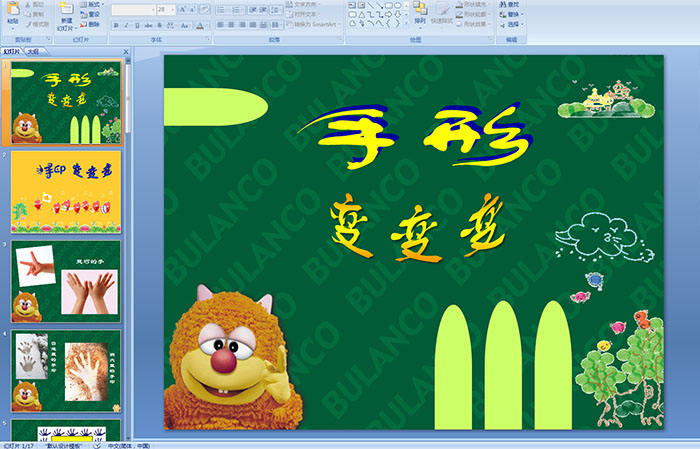Click the Paste clipboard icon
This screenshot has width=700, height=449.
[x=13, y=9]
